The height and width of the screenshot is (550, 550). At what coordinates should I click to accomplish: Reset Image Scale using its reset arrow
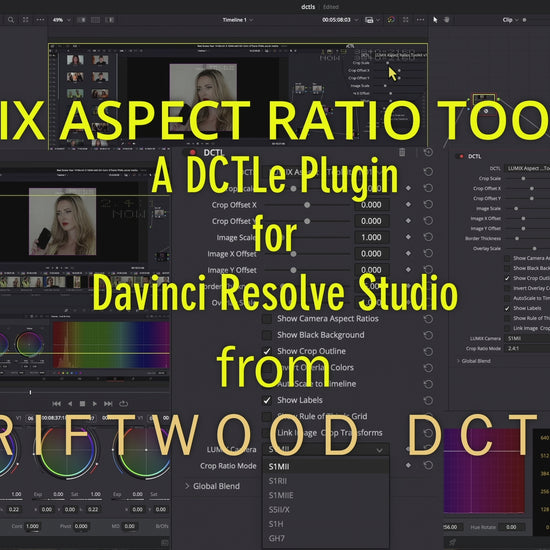coord(428,237)
